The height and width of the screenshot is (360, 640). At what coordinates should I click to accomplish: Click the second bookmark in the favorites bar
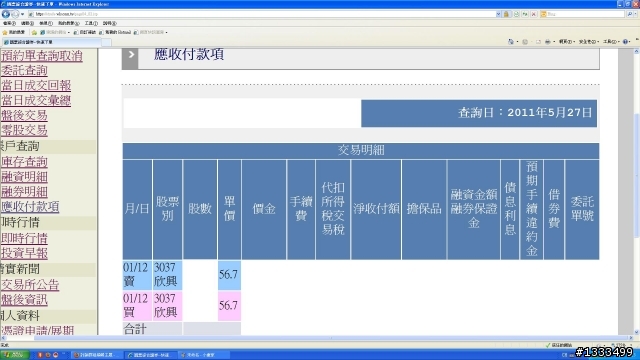[84, 32]
